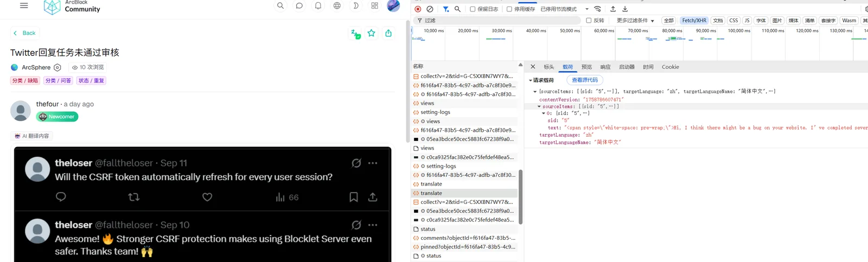
Task: Click the AI 翻译内容 label
Action: (33, 136)
